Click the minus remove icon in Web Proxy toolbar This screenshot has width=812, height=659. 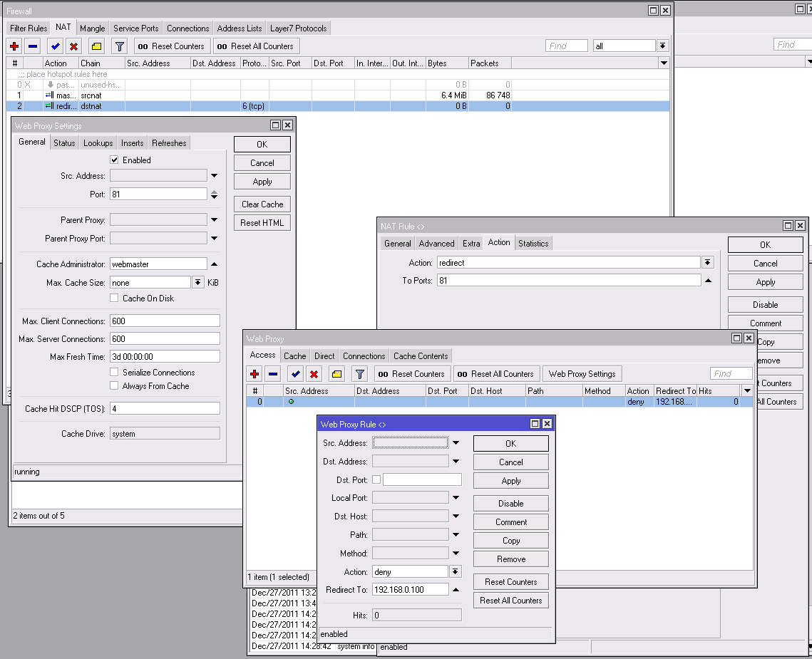(x=272, y=374)
